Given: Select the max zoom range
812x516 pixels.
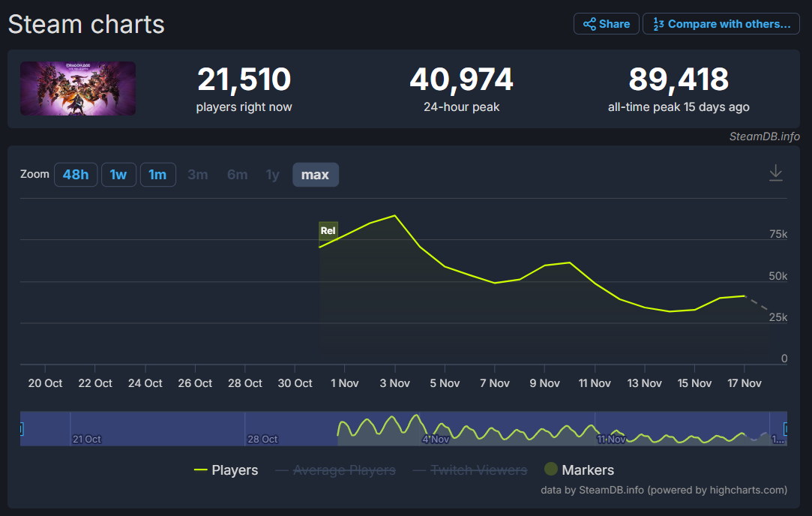Looking at the screenshot, I should coord(316,175).
